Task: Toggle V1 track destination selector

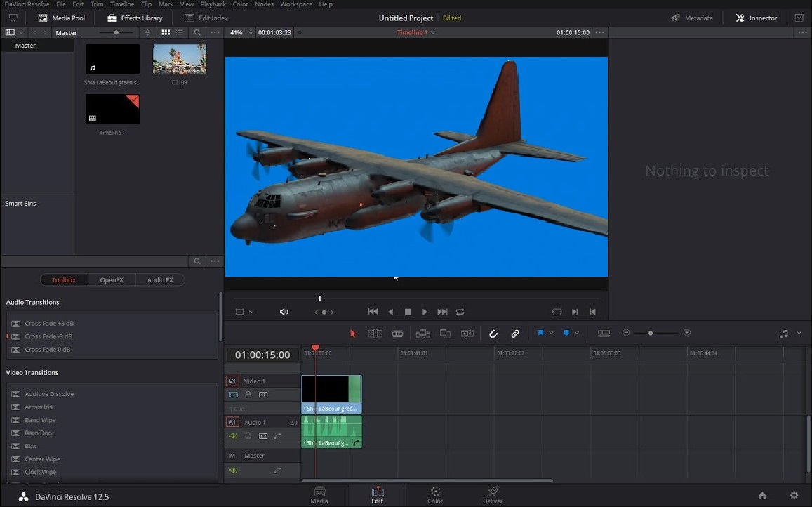Action: pos(232,381)
